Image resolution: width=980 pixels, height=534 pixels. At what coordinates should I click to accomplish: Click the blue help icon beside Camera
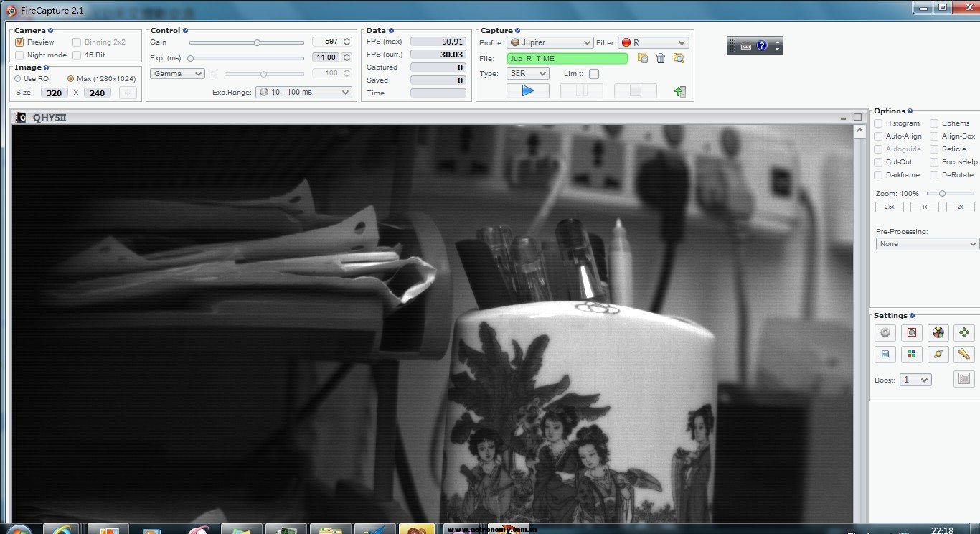tap(51, 31)
